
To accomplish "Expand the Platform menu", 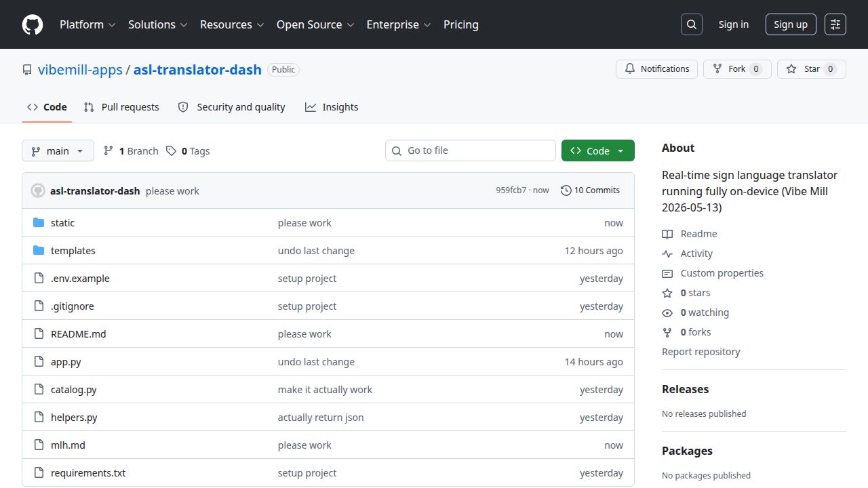I will (87, 24).
